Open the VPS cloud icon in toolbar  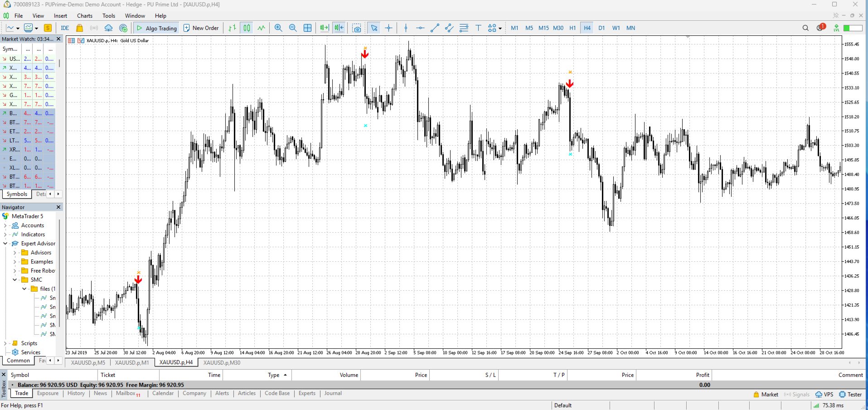coord(108,28)
